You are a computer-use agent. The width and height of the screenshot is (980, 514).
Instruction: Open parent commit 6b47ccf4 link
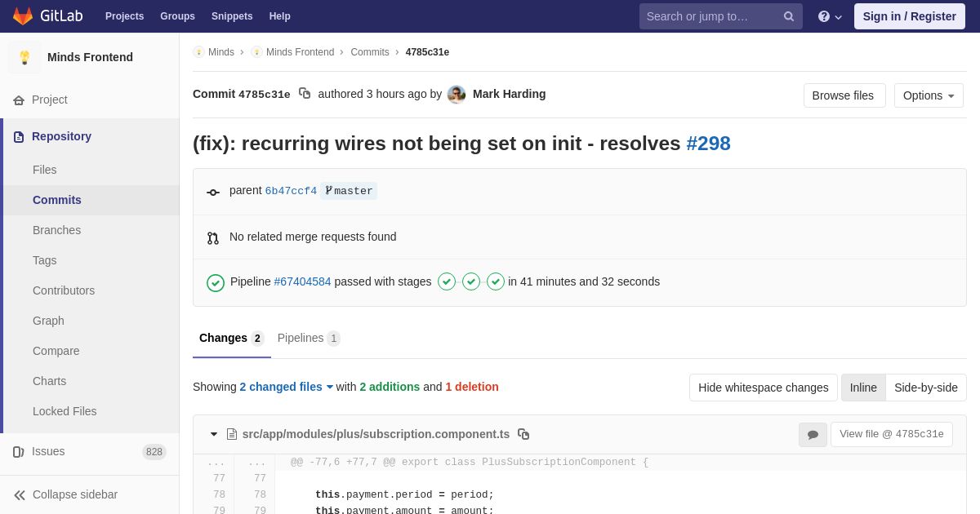coord(291,191)
